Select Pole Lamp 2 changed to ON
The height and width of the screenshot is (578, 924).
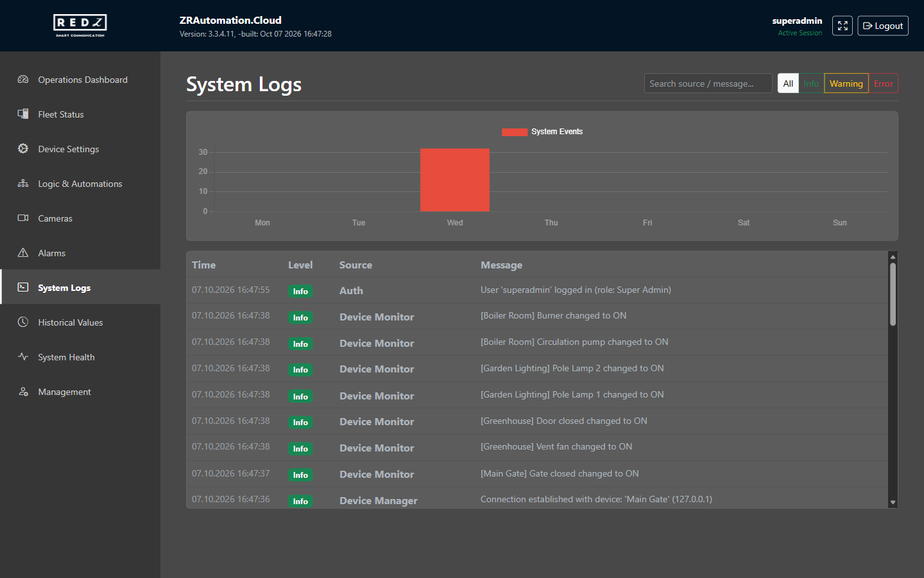tap(572, 368)
